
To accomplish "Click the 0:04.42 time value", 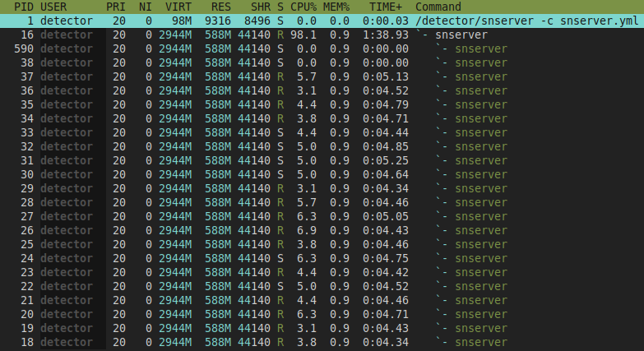I will (x=385, y=272).
